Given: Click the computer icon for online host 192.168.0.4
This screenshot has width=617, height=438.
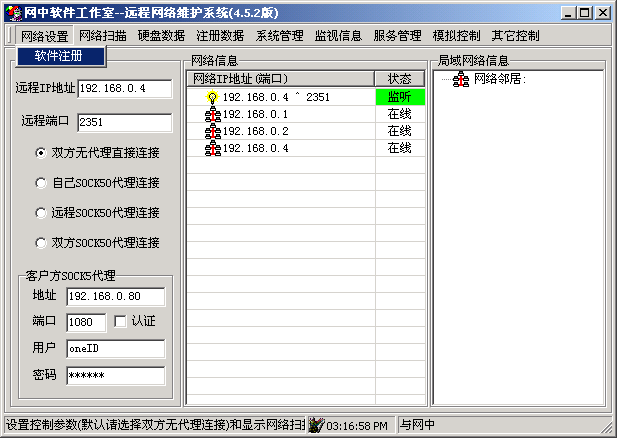Looking at the screenshot, I should click(x=212, y=149).
